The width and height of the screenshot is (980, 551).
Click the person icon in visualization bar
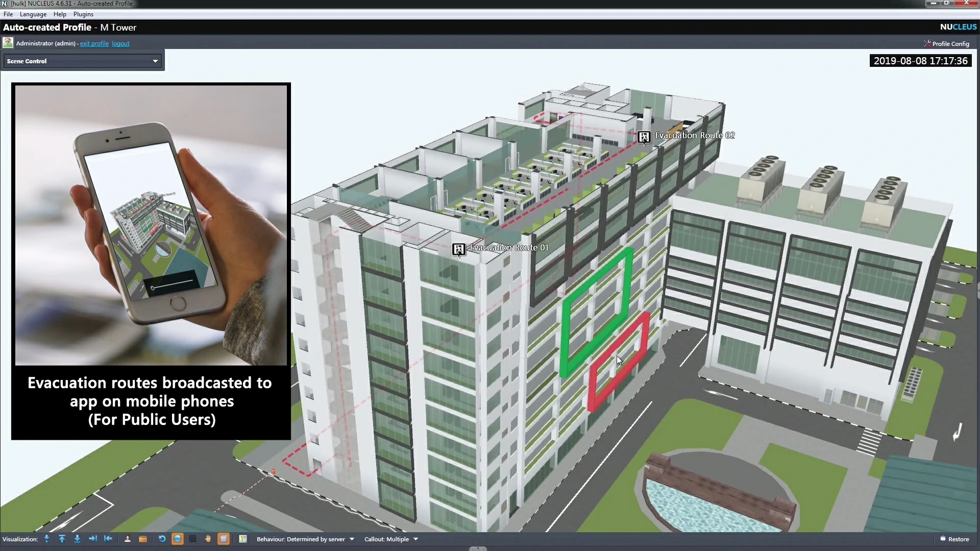(x=128, y=539)
